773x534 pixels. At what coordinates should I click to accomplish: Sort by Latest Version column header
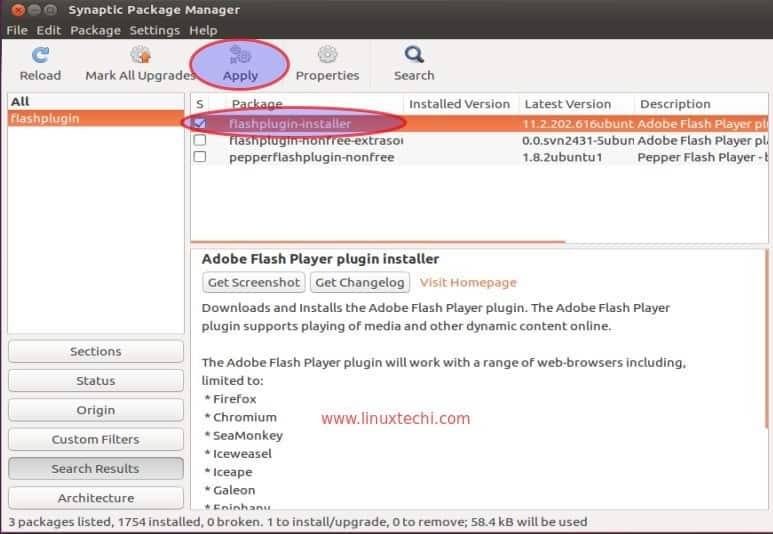[x=576, y=104]
